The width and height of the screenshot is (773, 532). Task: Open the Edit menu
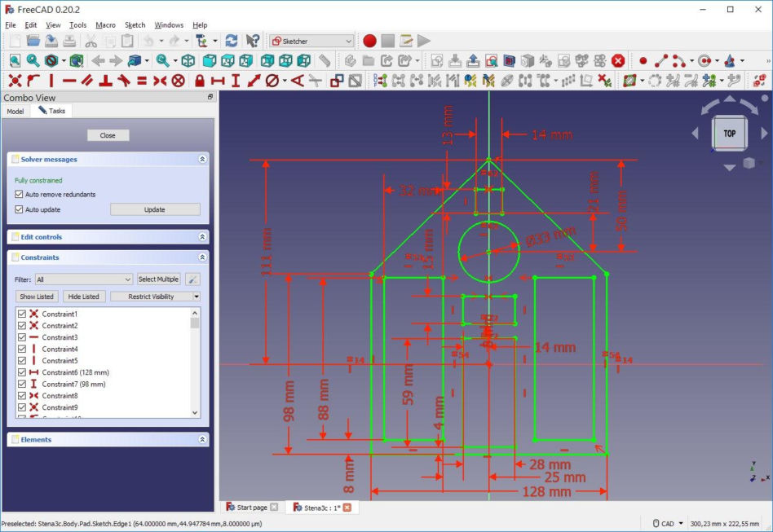click(x=30, y=25)
